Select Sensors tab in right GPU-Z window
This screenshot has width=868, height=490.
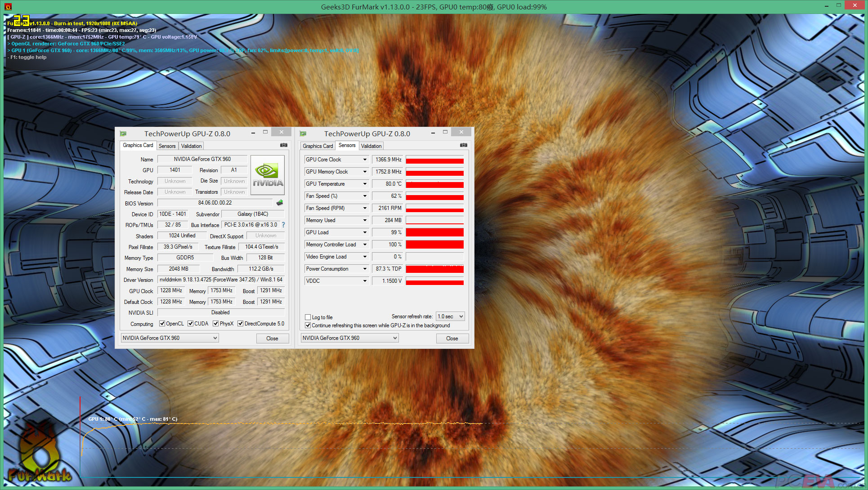click(x=347, y=145)
